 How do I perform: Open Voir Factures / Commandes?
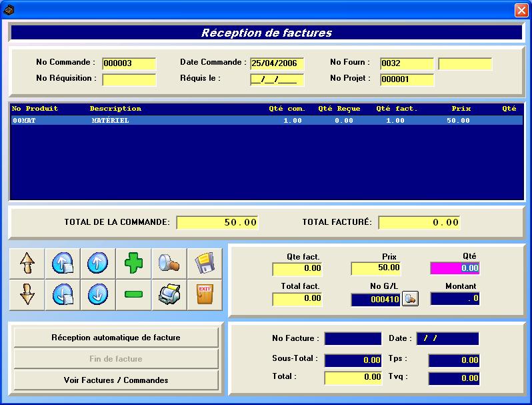[116, 380]
